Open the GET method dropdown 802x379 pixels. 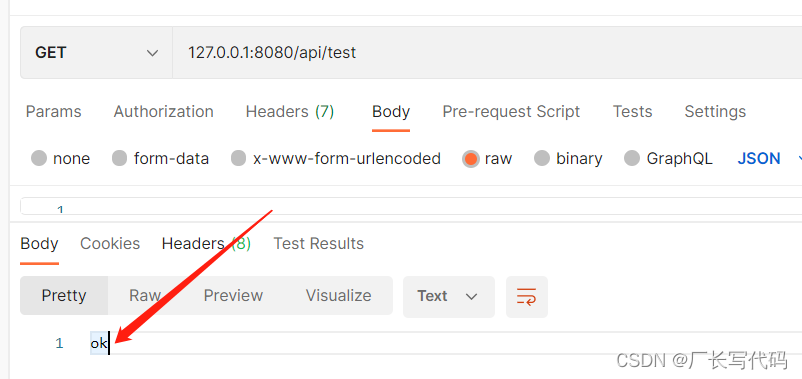[96, 53]
